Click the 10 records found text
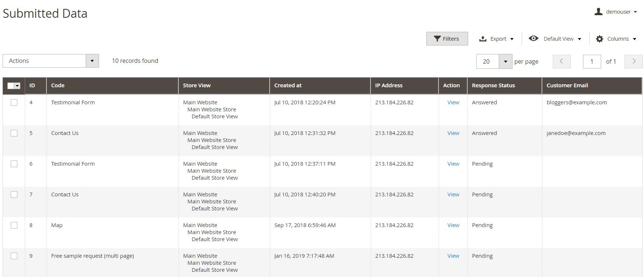Viewport: 644px width, 277px height. (x=135, y=61)
